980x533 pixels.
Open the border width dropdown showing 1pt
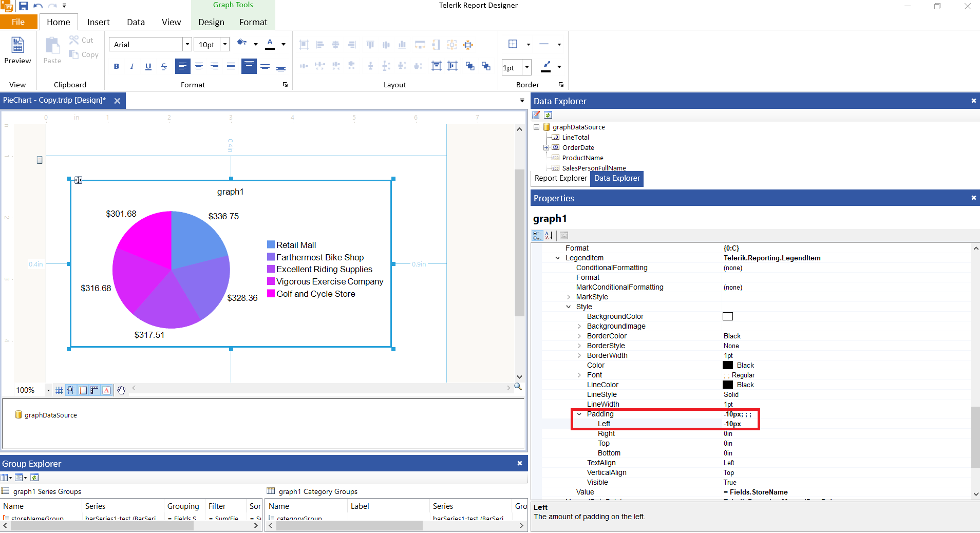click(526, 67)
